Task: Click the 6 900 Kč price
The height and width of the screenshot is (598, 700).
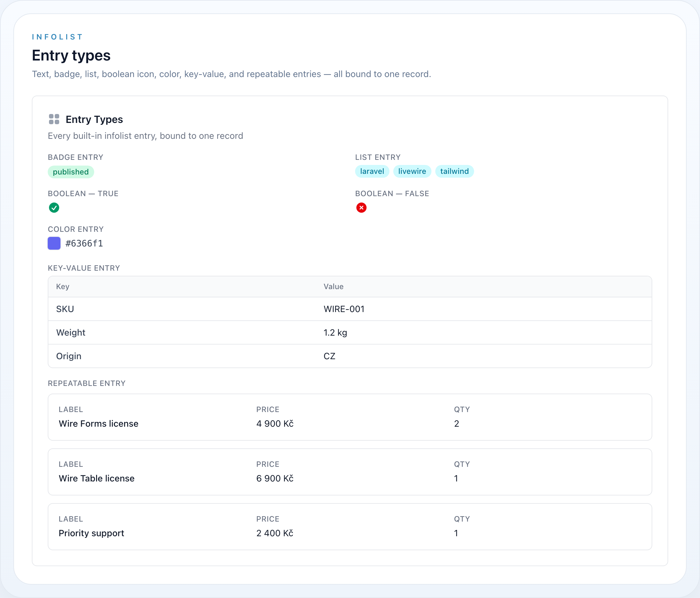Action: 275,478
